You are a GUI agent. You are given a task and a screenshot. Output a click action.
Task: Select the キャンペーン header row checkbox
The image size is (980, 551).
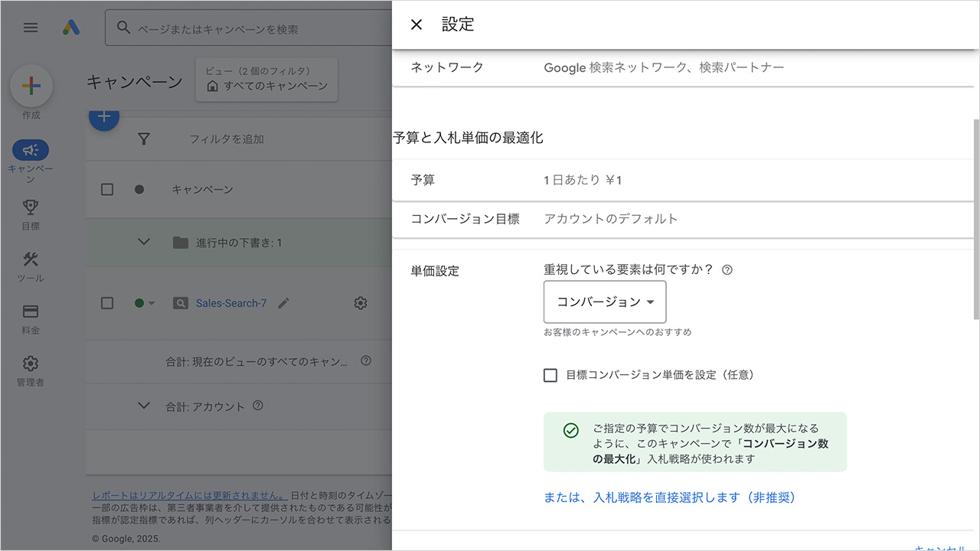point(106,189)
